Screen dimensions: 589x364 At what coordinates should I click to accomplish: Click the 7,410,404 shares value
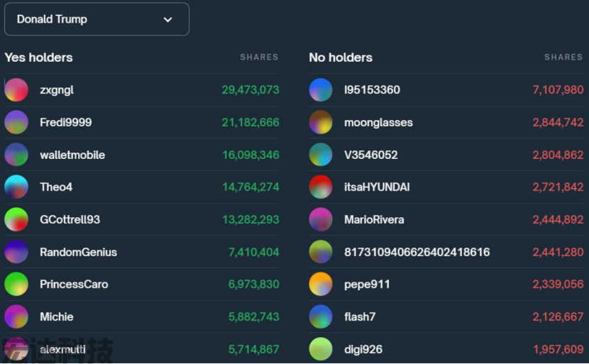coord(253,252)
